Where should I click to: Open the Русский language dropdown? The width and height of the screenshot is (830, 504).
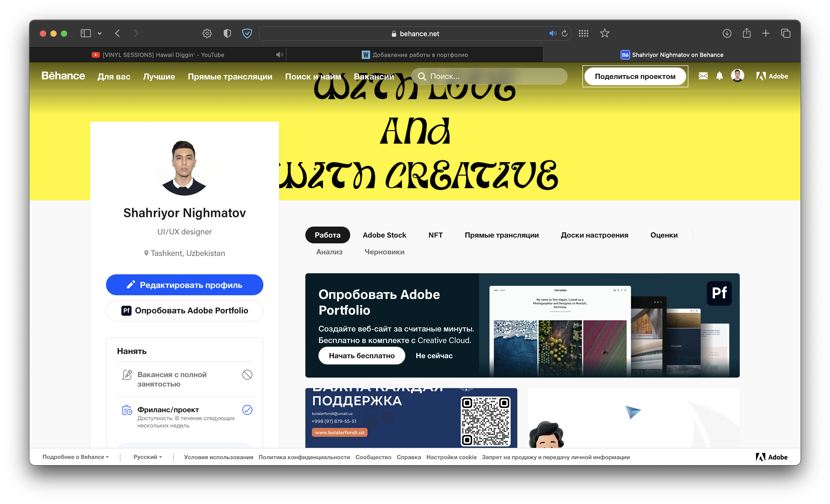point(147,457)
